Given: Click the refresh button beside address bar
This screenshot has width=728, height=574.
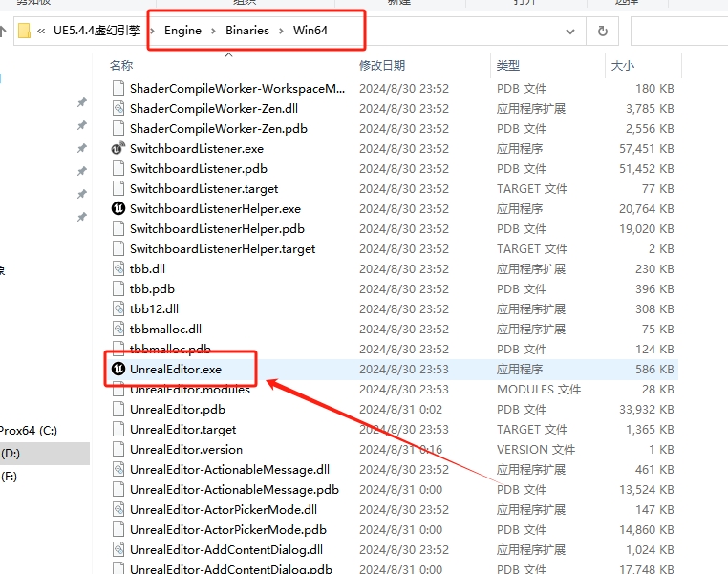Looking at the screenshot, I should tap(602, 31).
